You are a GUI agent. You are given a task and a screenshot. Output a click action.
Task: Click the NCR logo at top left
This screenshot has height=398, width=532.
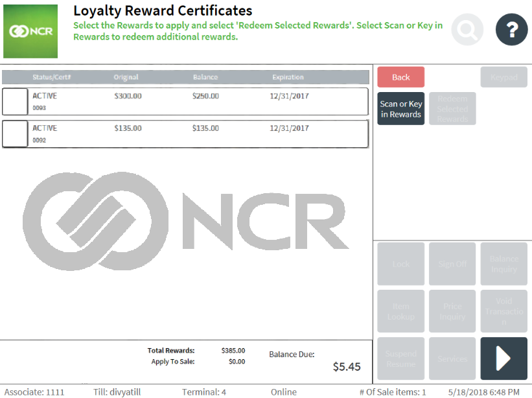click(x=30, y=31)
